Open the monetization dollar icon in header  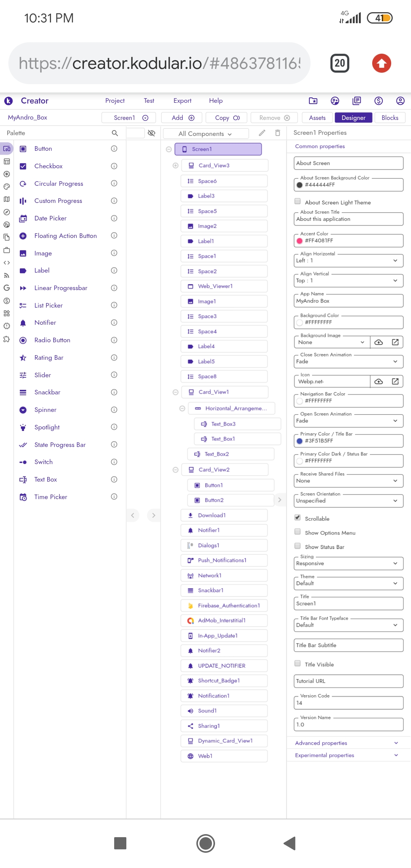click(x=378, y=101)
